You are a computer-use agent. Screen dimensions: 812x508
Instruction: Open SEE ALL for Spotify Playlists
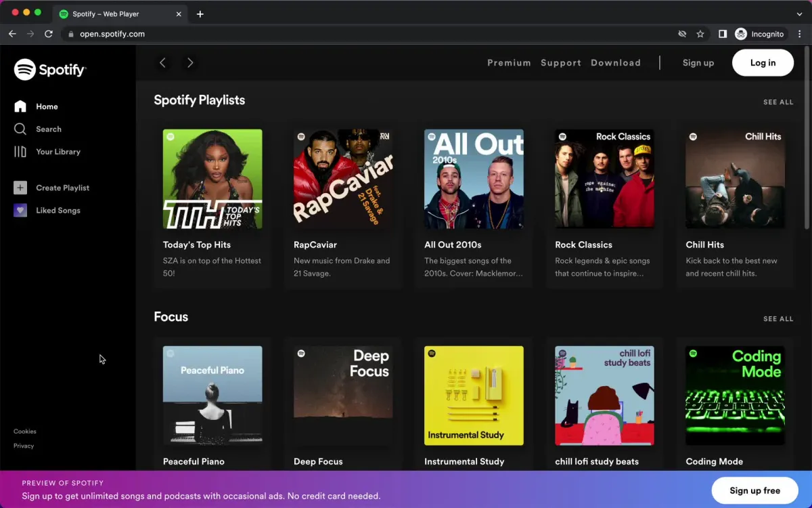click(x=778, y=102)
